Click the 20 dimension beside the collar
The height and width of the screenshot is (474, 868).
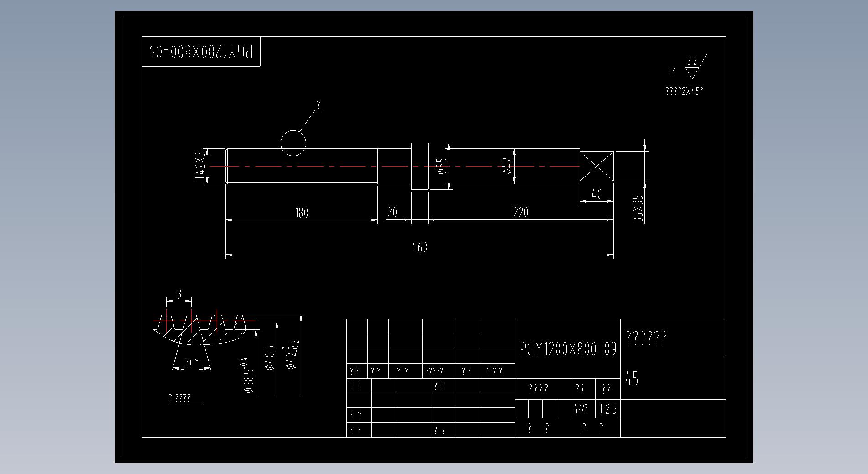392,212
